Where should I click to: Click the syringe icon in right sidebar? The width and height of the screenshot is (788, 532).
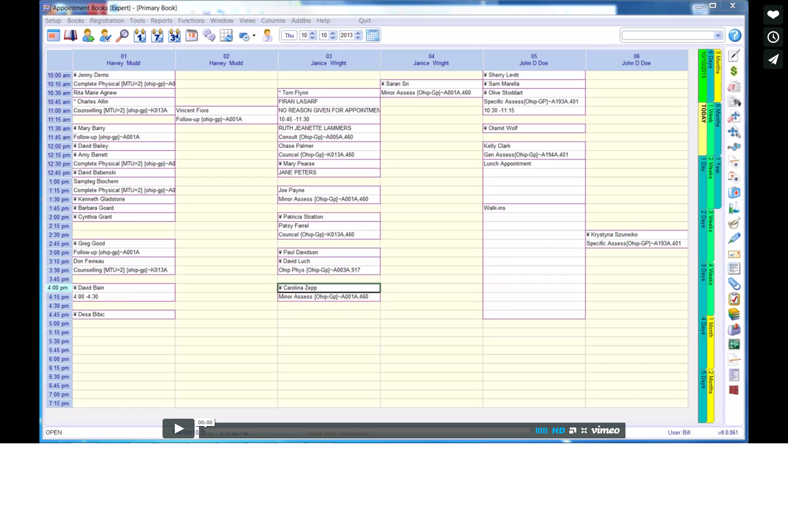[734, 238]
